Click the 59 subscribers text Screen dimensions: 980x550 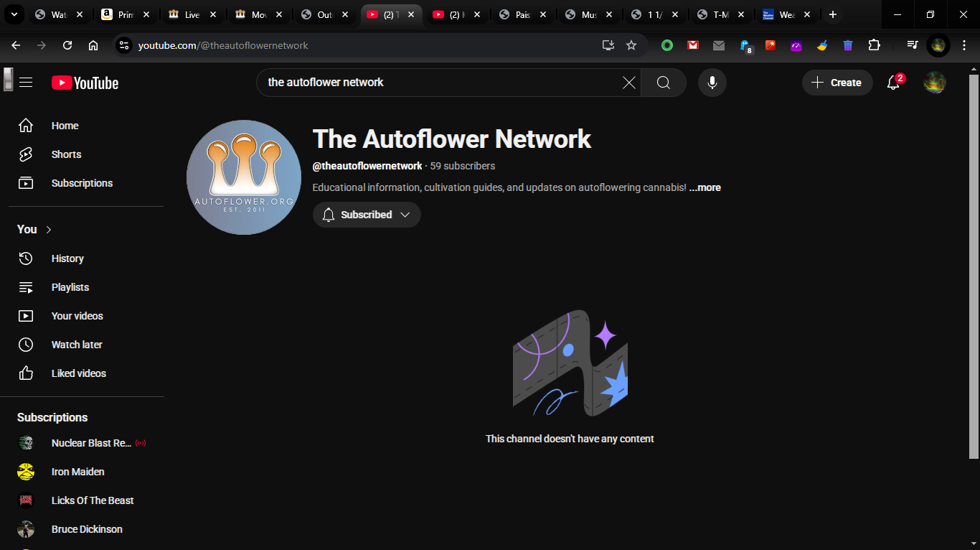[463, 166]
